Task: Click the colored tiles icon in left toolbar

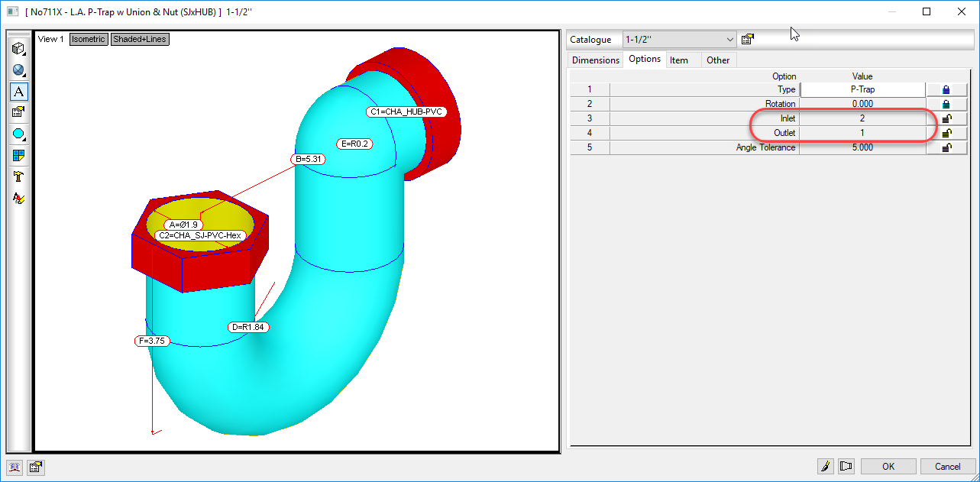Action: tap(18, 155)
